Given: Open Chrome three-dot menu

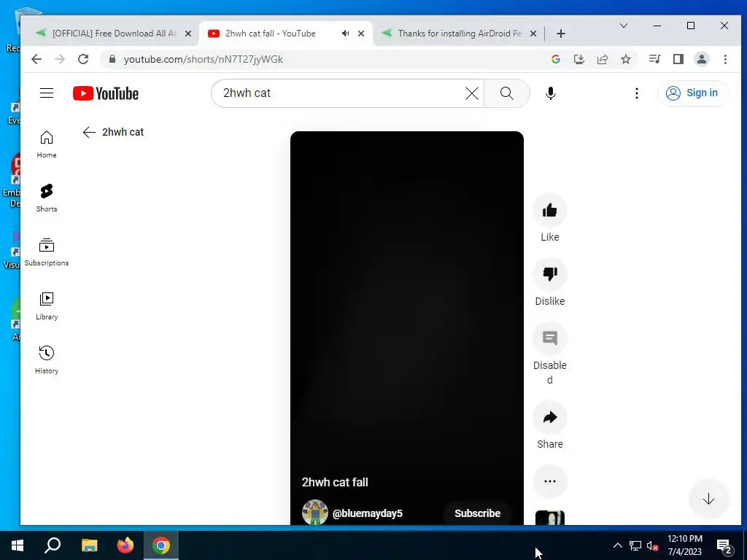Looking at the screenshot, I should pos(725,59).
